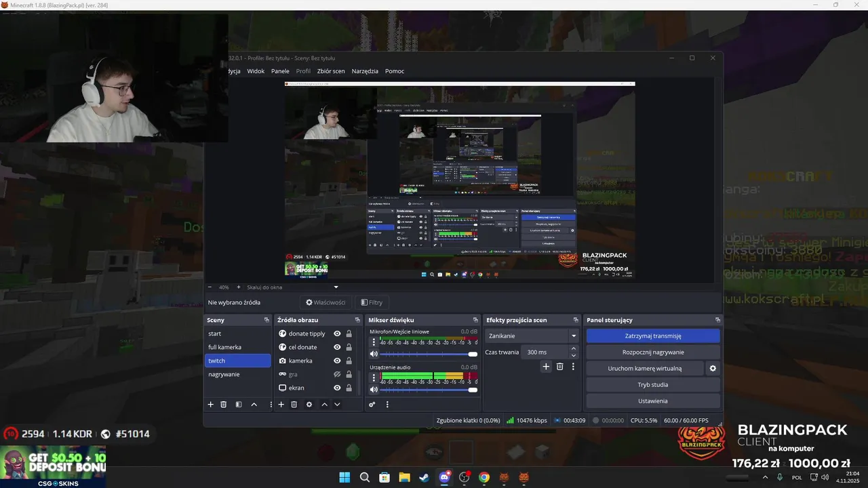Open the mixer three-dot menu at panel bottom

tap(387, 405)
